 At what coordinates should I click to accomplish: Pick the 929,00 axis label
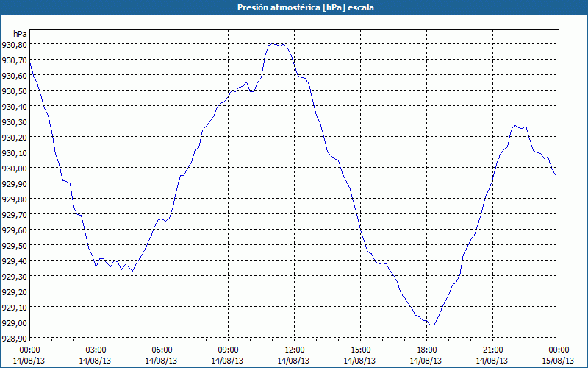[x=14, y=322]
